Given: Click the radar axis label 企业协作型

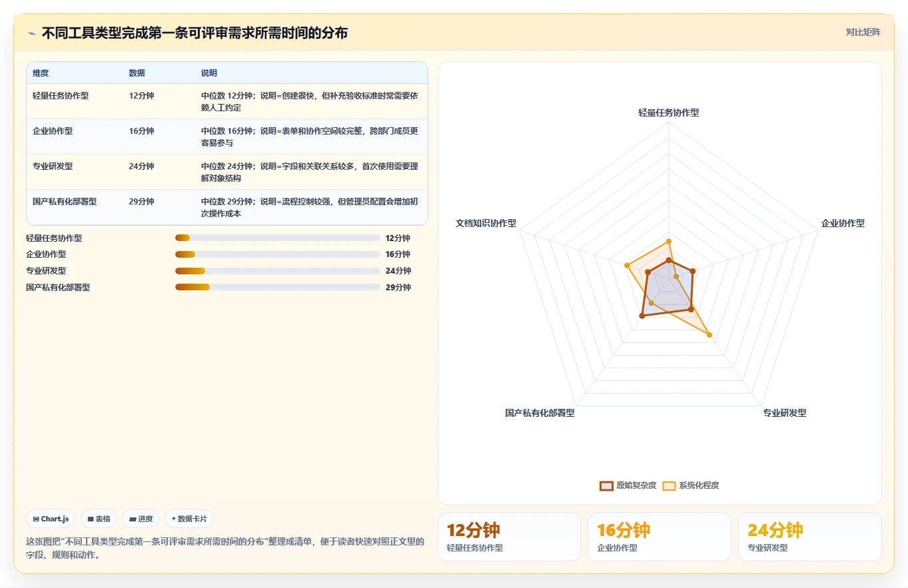Looking at the screenshot, I should point(843,223).
